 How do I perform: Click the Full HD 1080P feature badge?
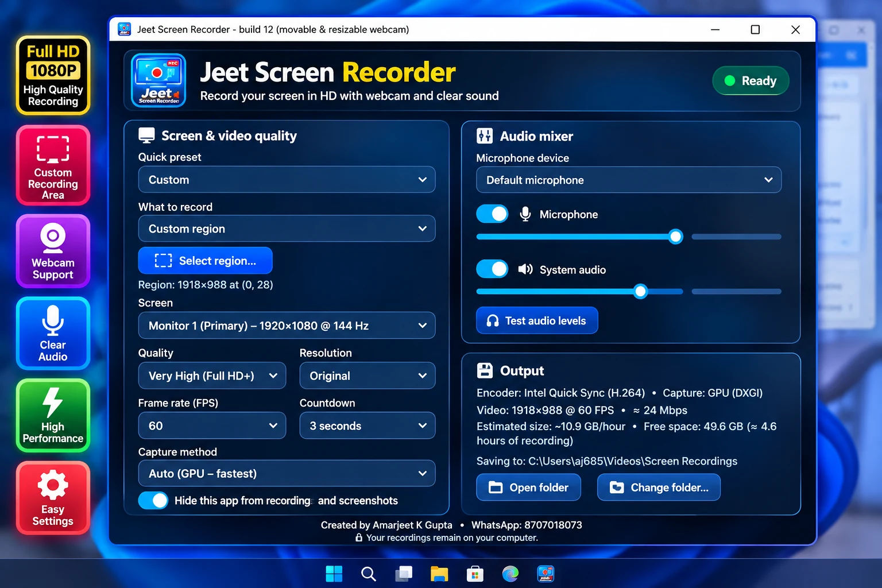click(53, 75)
